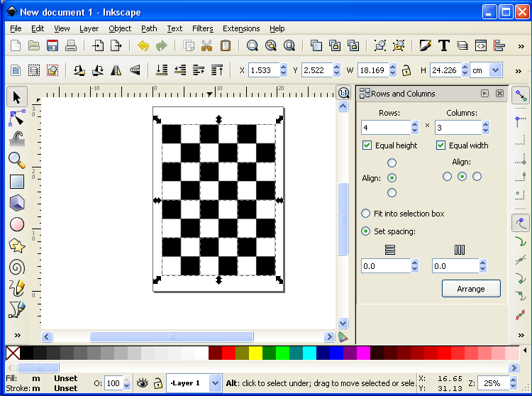Screen dimensions: 532x396
Task: Open the zoom percentage stepper arrows
Action: pos(514,383)
